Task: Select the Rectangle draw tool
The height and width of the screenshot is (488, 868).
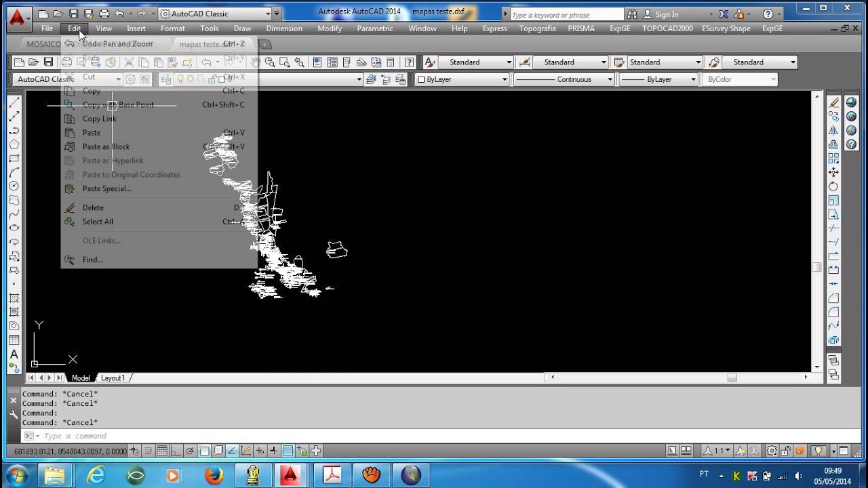Action: click(x=14, y=159)
